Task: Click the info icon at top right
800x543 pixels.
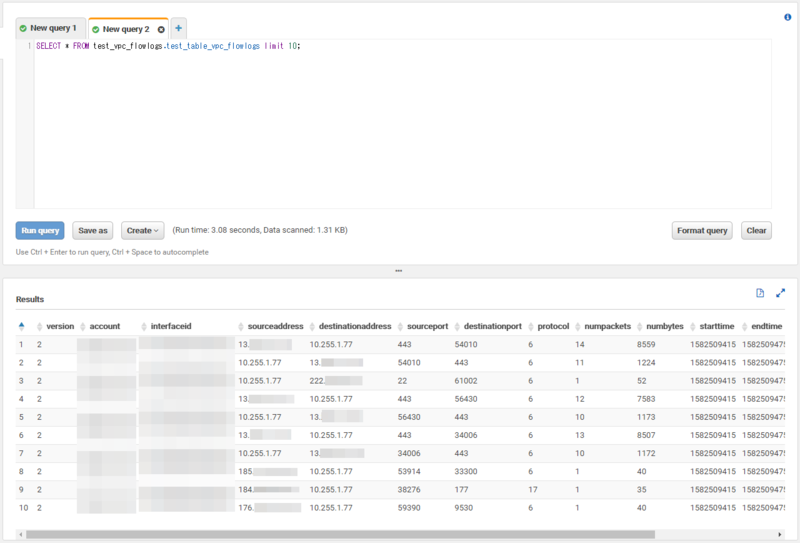Action: click(x=787, y=17)
